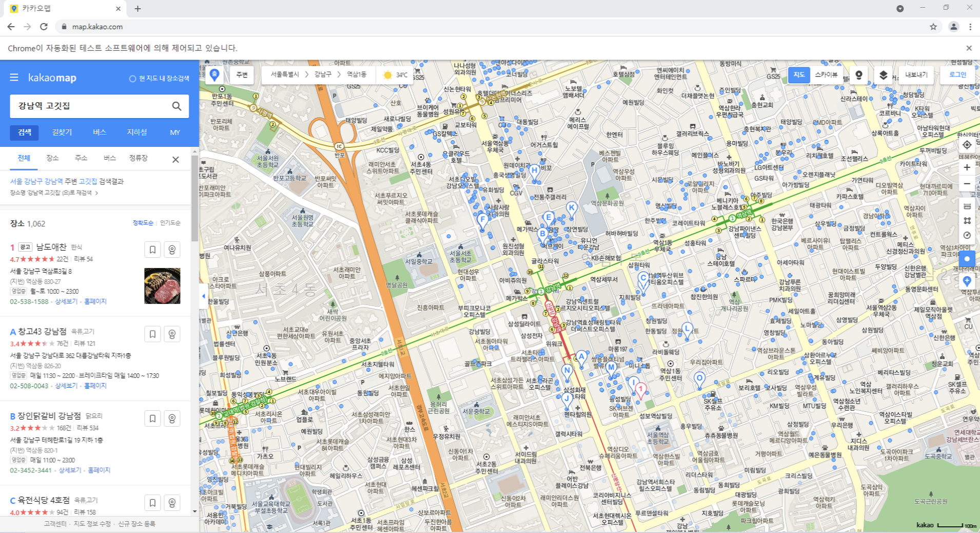Select the 길찾기 directions tab

(x=62, y=132)
